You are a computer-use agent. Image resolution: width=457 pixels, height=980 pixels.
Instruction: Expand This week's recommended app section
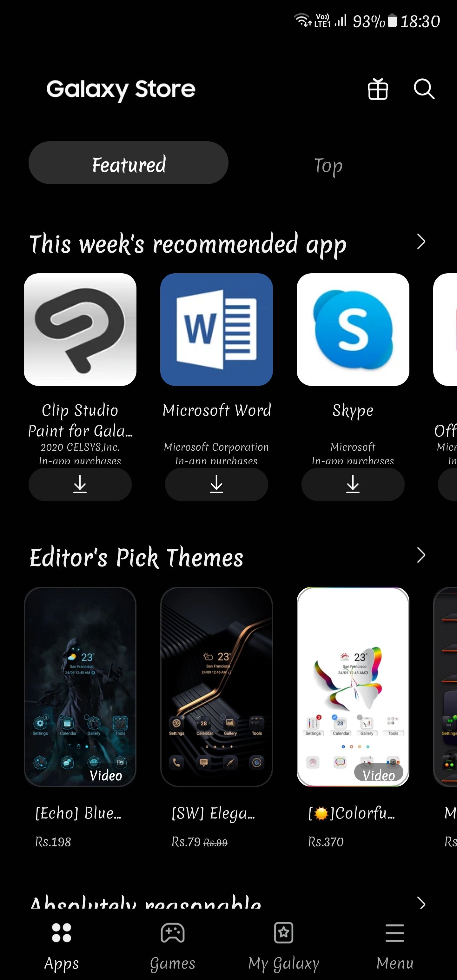pyautogui.click(x=421, y=242)
